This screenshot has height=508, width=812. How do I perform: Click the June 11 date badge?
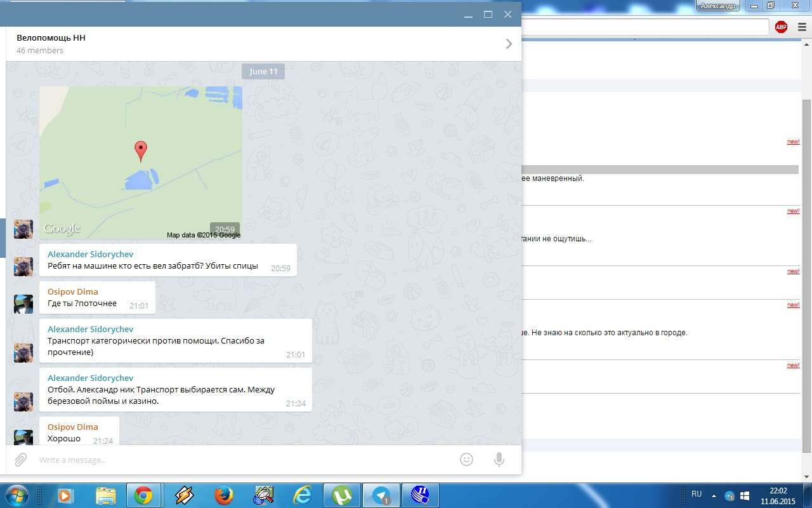pos(263,71)
